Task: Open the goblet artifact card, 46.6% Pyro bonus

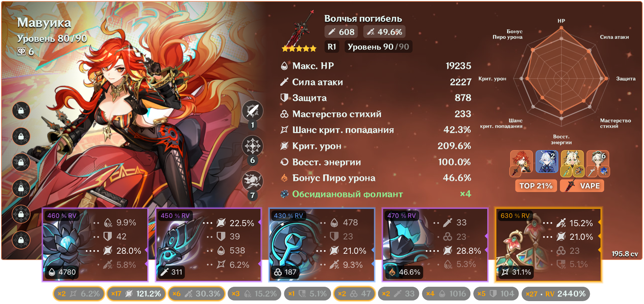Action: pyautogui.click(x=435, y=245)
